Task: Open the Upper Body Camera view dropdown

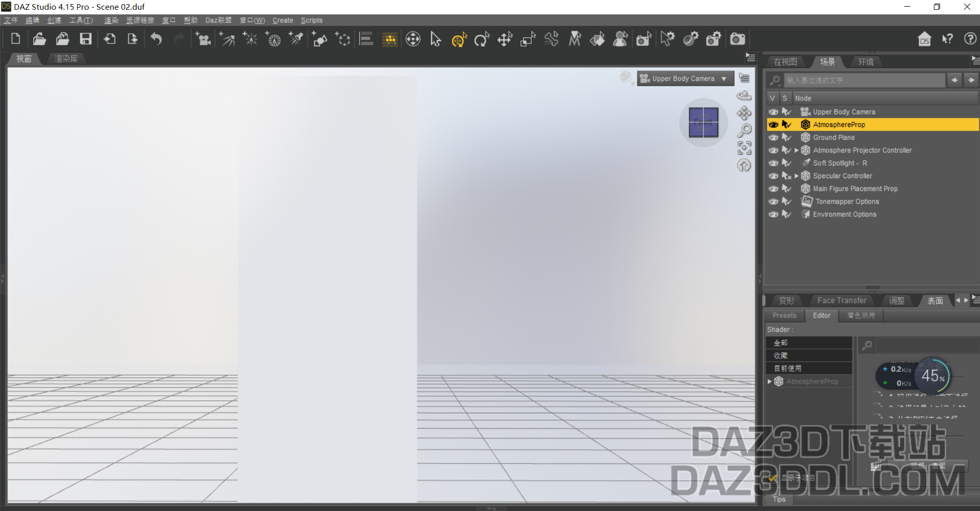Action: pos(685,78)
